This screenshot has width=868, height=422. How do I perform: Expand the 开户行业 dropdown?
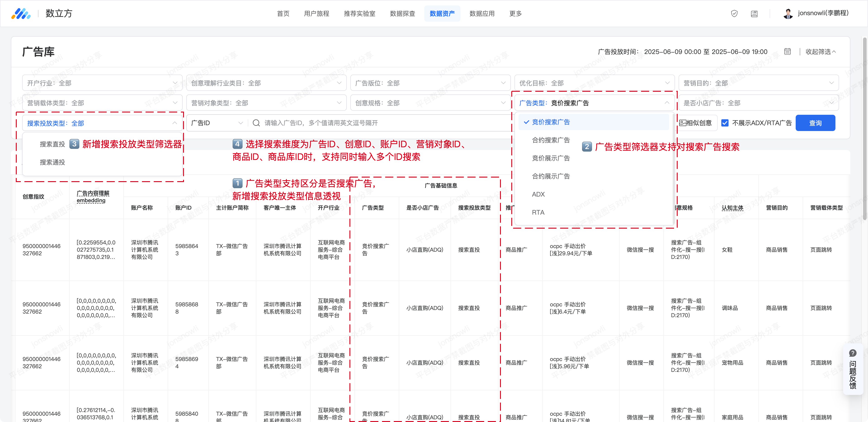pos(102,83)
